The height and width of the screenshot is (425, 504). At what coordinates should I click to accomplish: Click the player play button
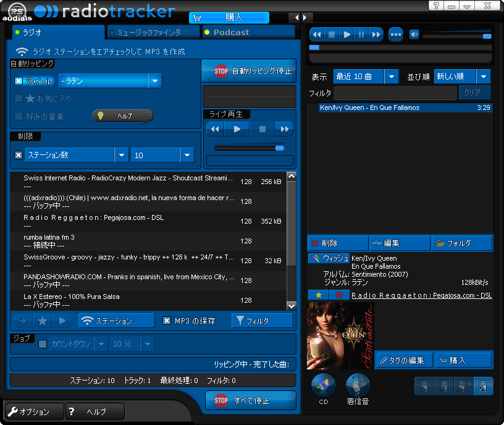[x=346, y=35]
